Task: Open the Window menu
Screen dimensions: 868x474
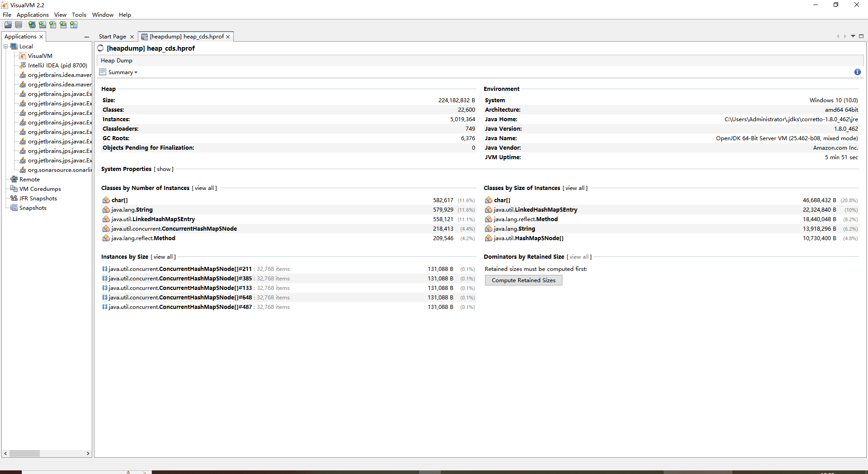Action: point(103,14)
